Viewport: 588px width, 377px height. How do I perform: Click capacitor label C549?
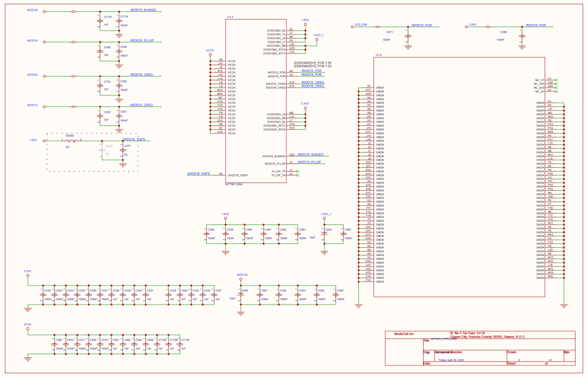124,47
